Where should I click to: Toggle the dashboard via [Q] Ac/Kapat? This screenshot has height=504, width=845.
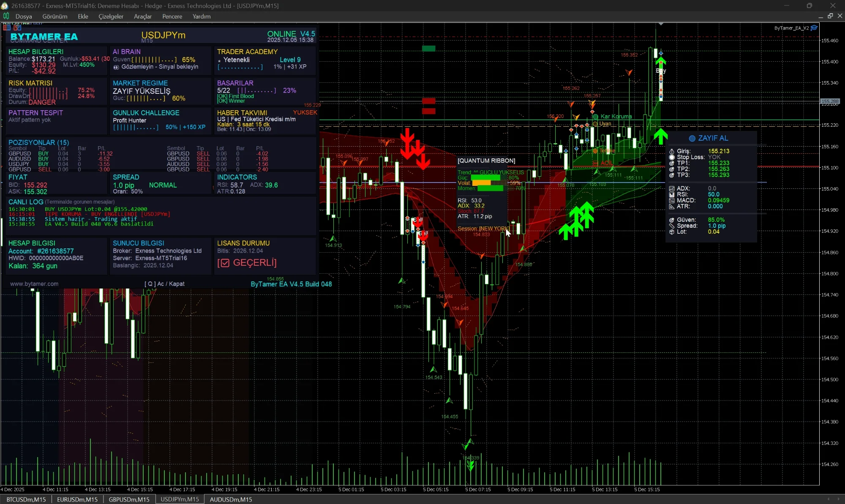[165, 283]
